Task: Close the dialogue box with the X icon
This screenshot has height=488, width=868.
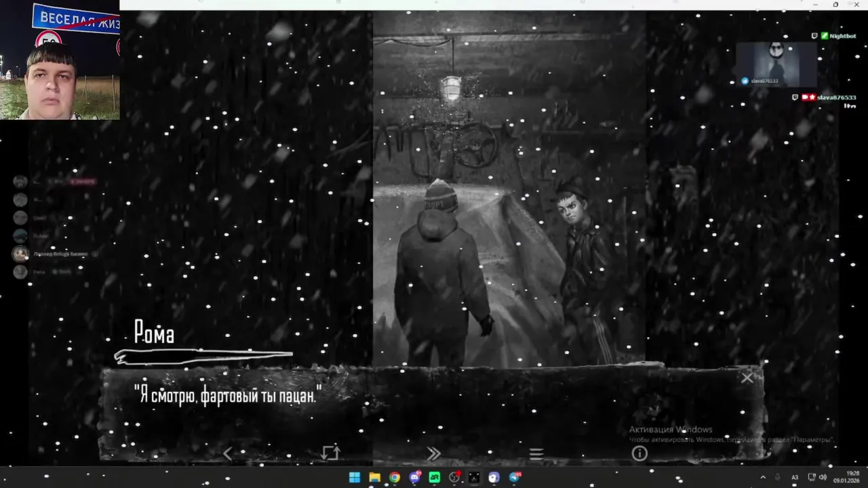Action: point(747,378)
